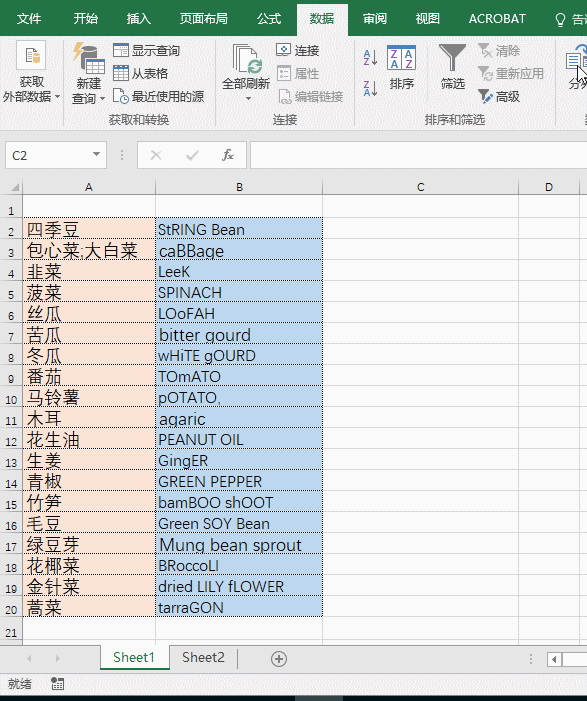Switch to the View (视图) tab
The image size is (587, 701).
coord(427,19)
